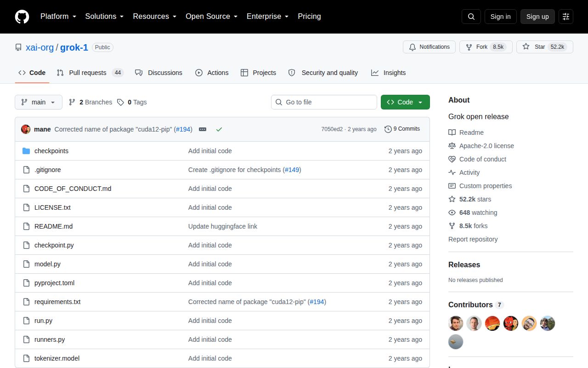Expand the Open Source menu
The image size is (588, 368).
point(212,17)
